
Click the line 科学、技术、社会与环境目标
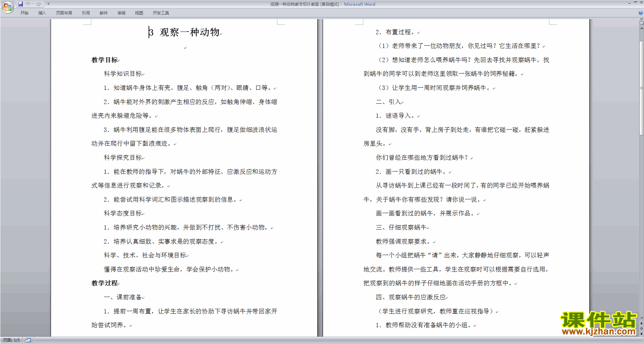tap(145, 255)
